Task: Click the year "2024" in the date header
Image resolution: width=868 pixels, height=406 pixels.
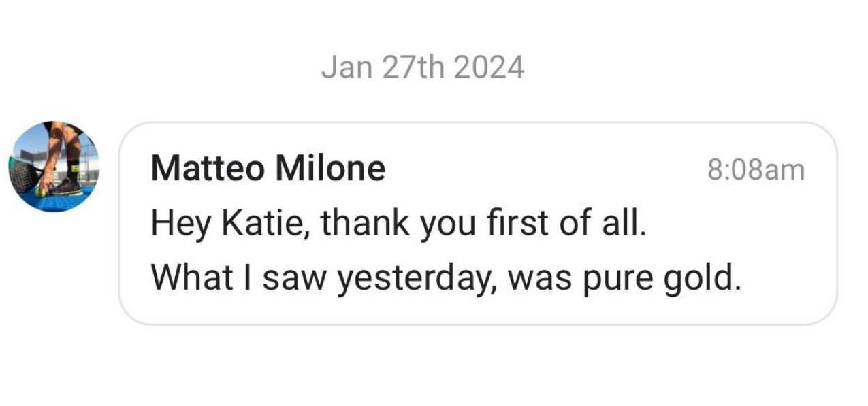Action: [488, 67]
